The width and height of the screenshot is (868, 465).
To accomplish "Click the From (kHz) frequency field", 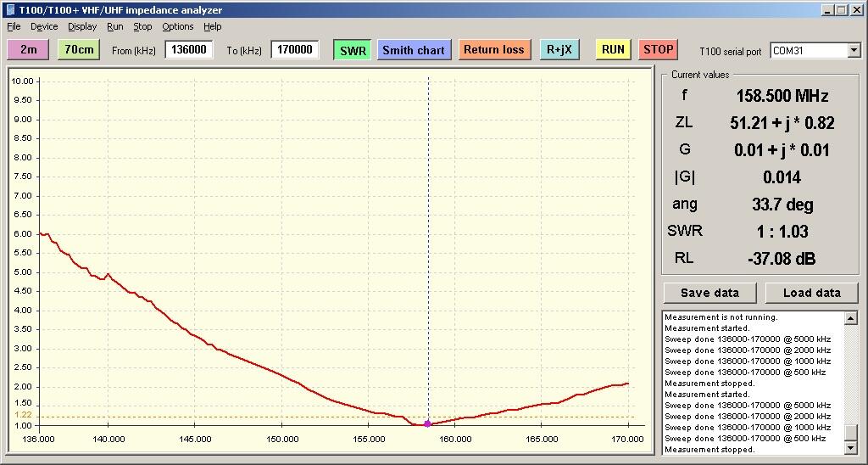I will point(188,50).
